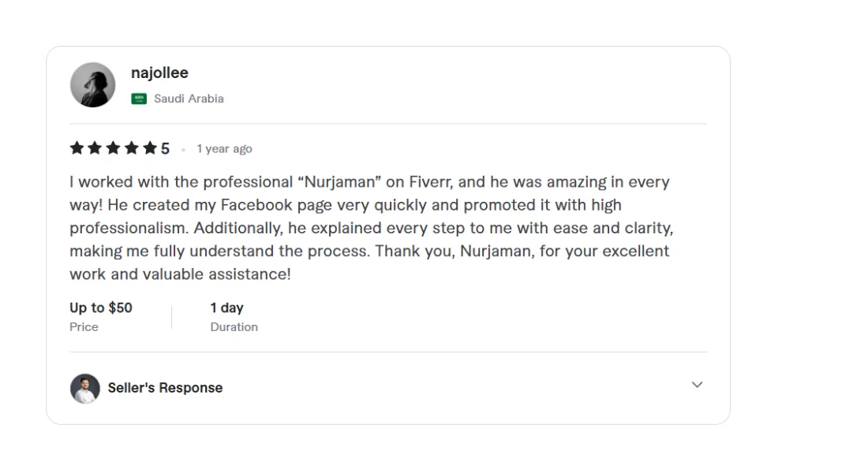Viewport: 868px width, 473px height.
Task: Click the second rating star
Action: pos(95,147)
